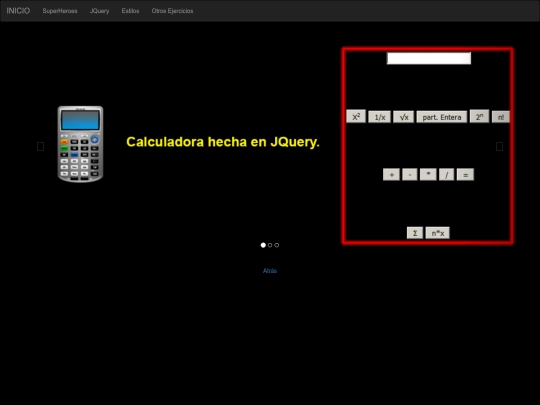Click the calculator display input field

429,58
